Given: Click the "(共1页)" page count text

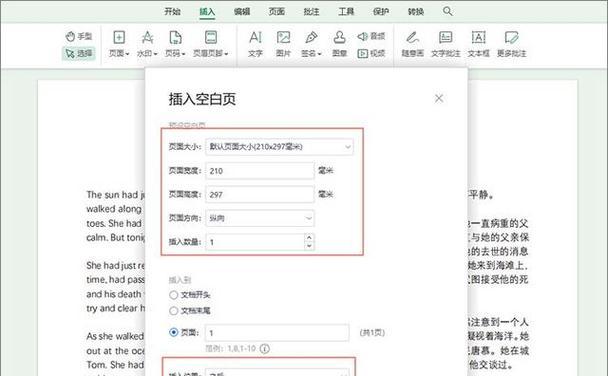Looking at the screenshot, I should (x=372, y=333).
